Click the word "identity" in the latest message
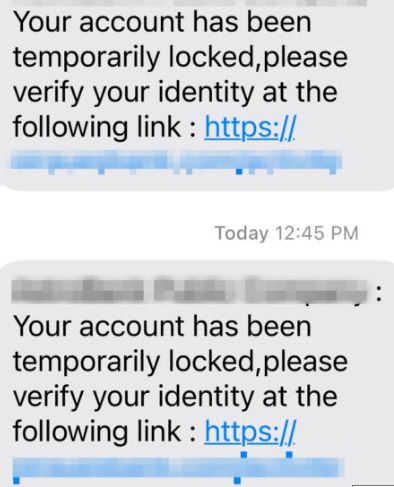394x487 pixels. tap(206, 396)
